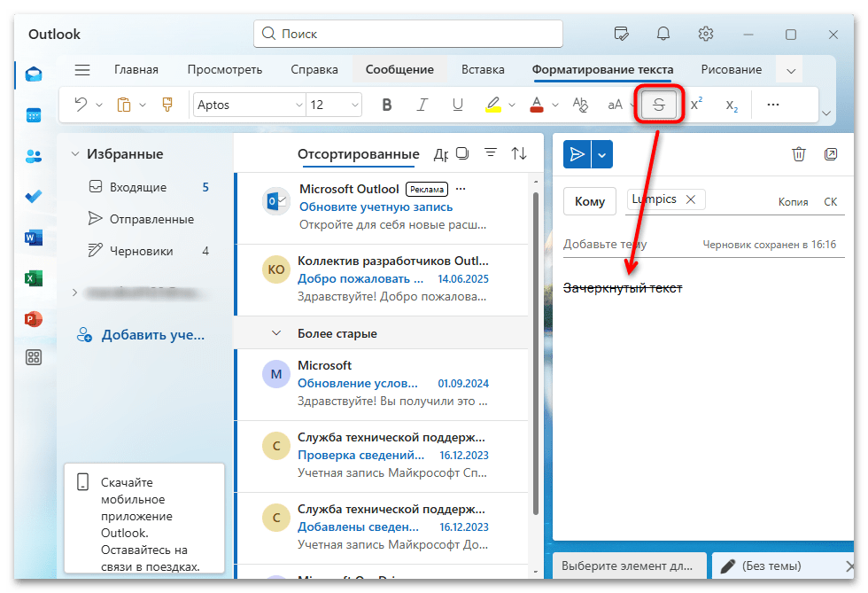Open the highlight color picker arrow
Screen dimensions: 868x593
pyautogui.click(x=512, y=105)
